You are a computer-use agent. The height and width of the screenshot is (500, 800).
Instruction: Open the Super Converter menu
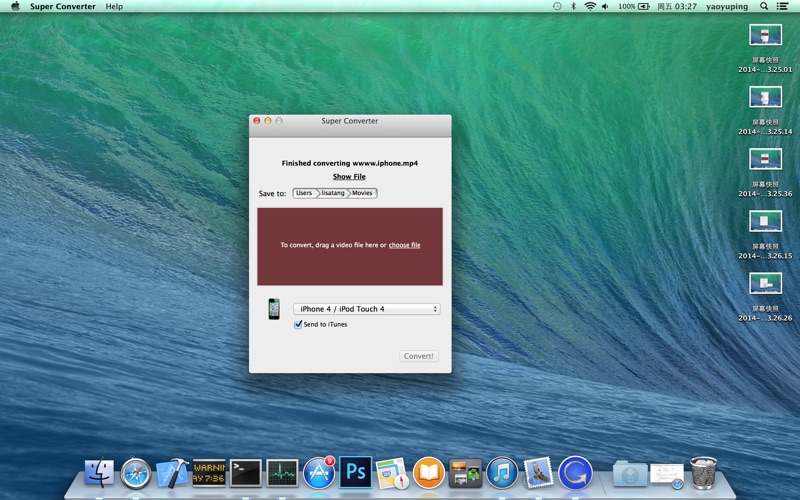[x=63, y=6]
